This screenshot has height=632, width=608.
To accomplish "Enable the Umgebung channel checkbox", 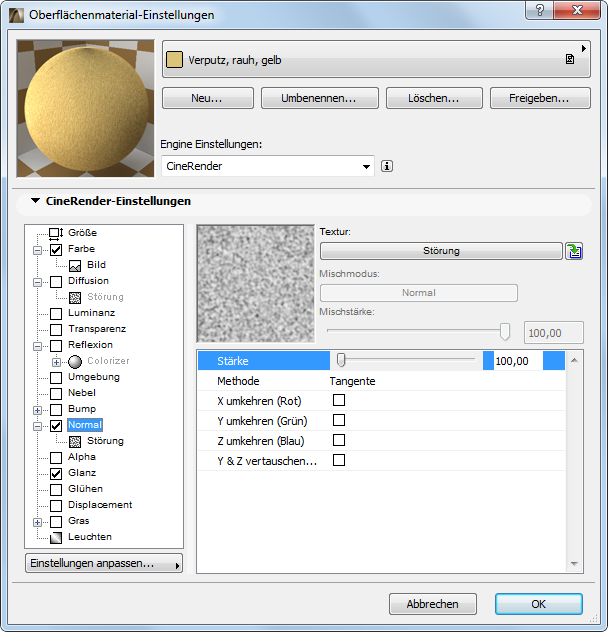I will point(56,378).
